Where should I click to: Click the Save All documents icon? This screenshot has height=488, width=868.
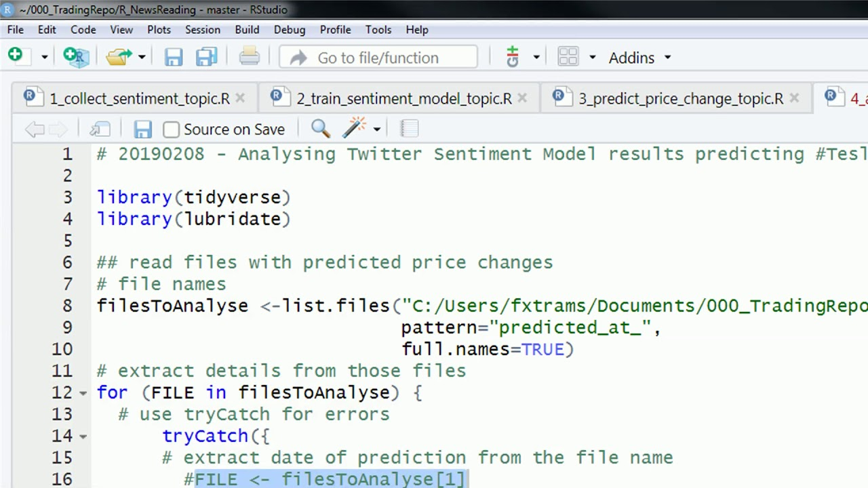tap(207, 57)
